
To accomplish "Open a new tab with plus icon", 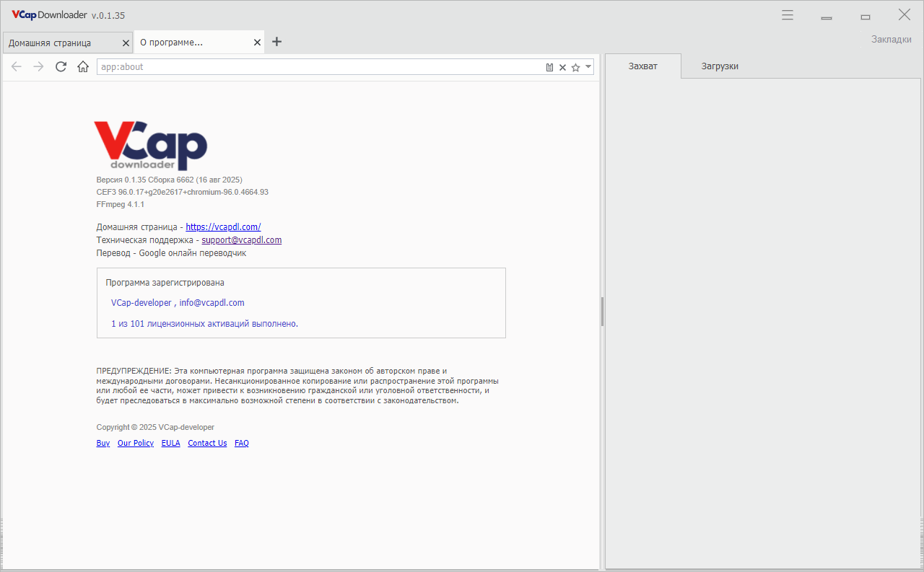I will point(276,42).
